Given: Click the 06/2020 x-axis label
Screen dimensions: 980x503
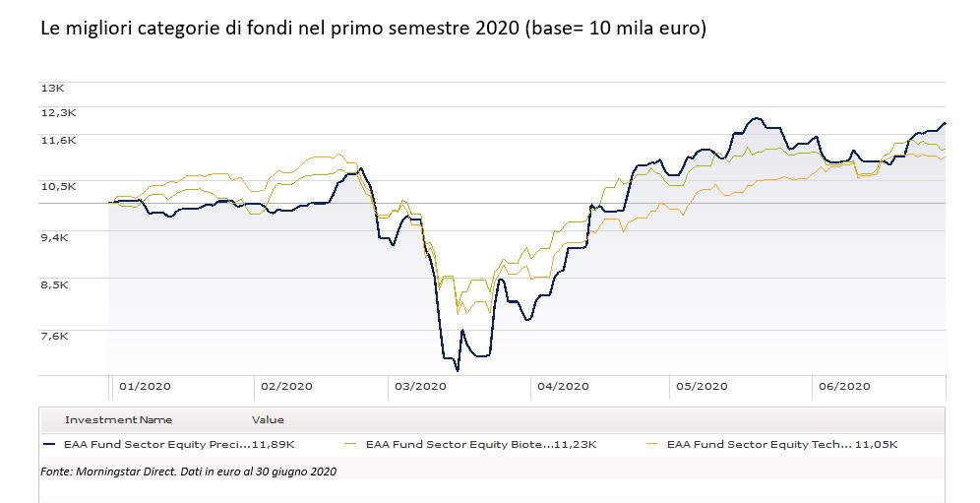Looking at the screenshot, I should coord(843,386).
